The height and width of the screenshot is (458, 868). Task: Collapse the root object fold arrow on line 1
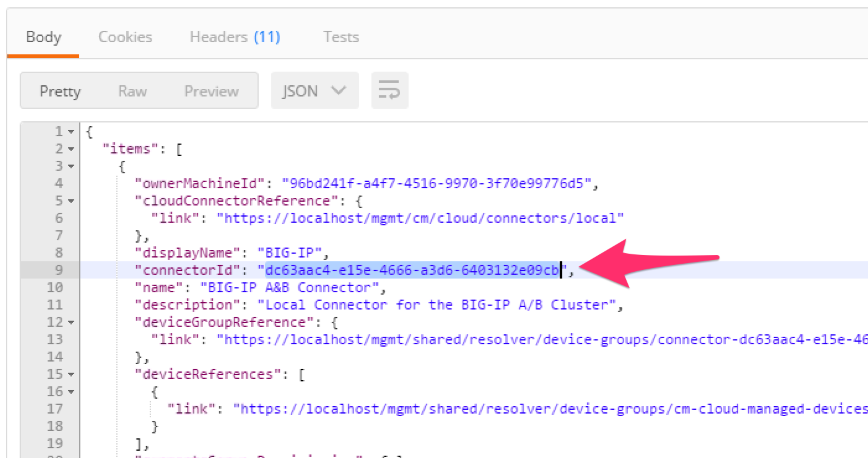(x=71, y=131)
